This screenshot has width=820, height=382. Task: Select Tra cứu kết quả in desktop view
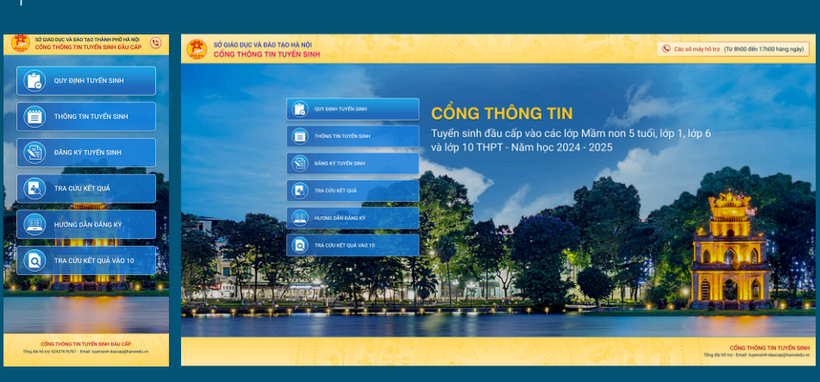(352, 190)
